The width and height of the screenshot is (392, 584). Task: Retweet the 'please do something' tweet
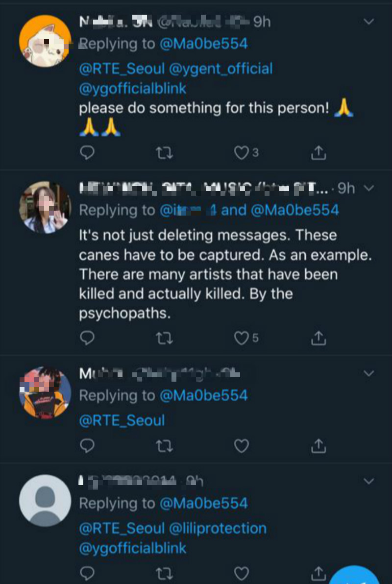pyautogui.click(x=164, y=153)
